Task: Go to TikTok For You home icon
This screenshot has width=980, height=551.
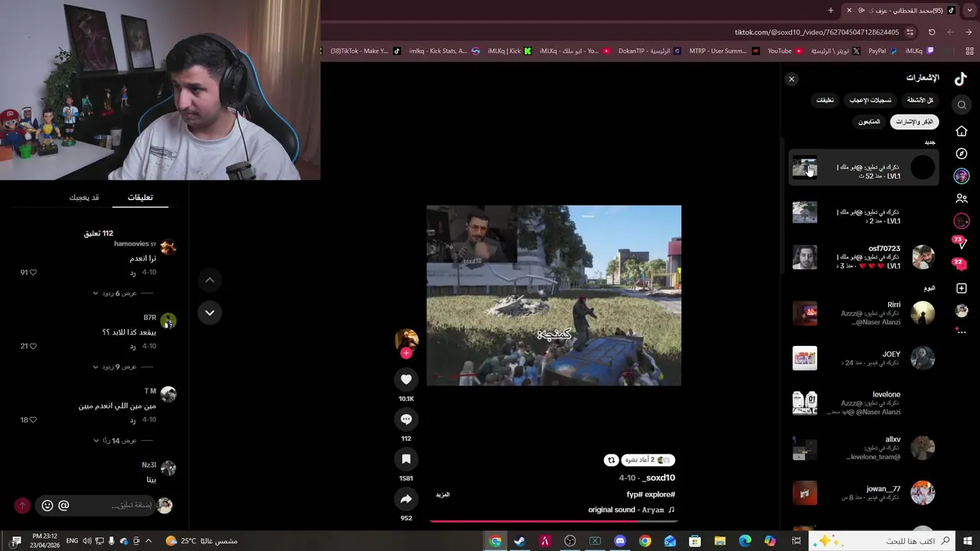Action: [962, 131]
